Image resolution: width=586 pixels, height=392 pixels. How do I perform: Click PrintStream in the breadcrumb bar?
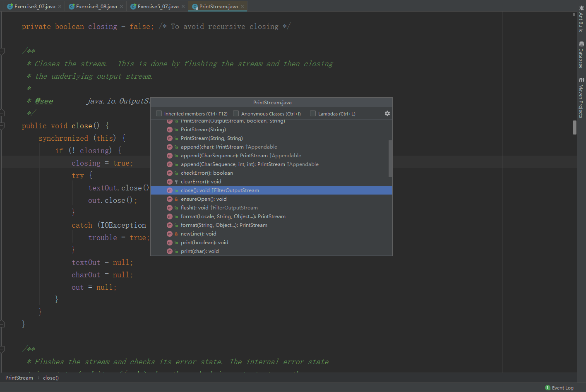pyautogui.click(x=19, y=378)
